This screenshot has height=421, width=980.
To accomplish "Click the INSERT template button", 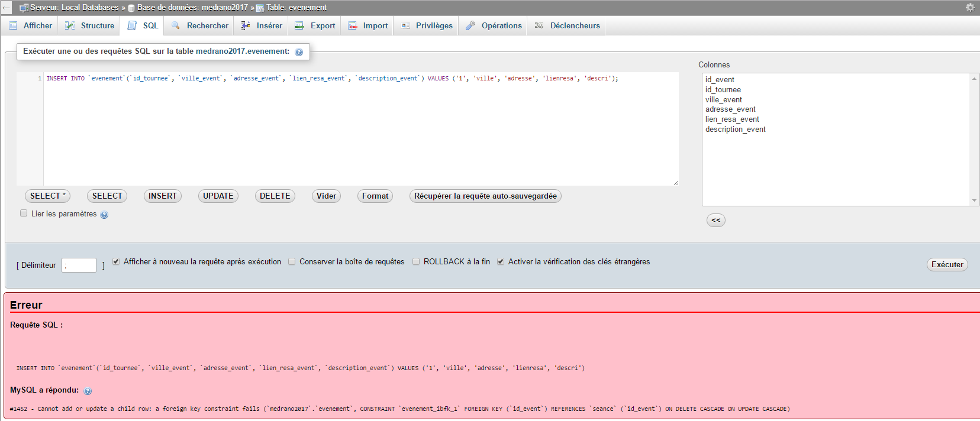I will click(163, 196).
